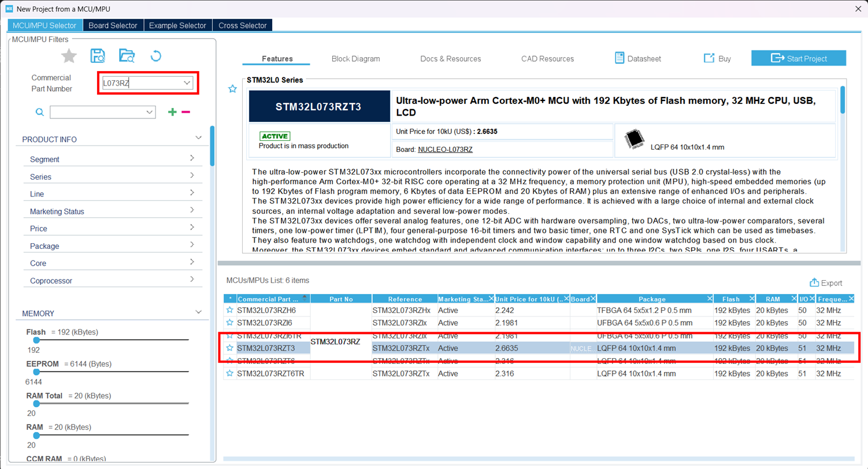Expand the Marketing Status filter

[192, 210]
